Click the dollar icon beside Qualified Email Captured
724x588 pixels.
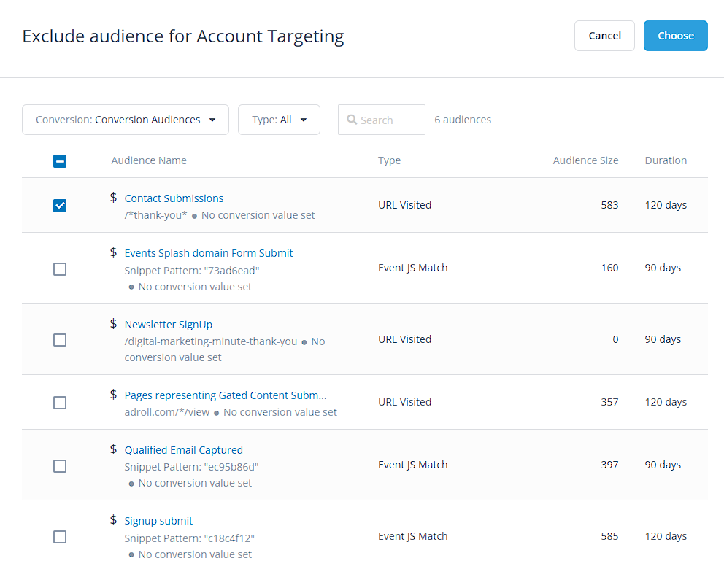click(x=113, y=449)
